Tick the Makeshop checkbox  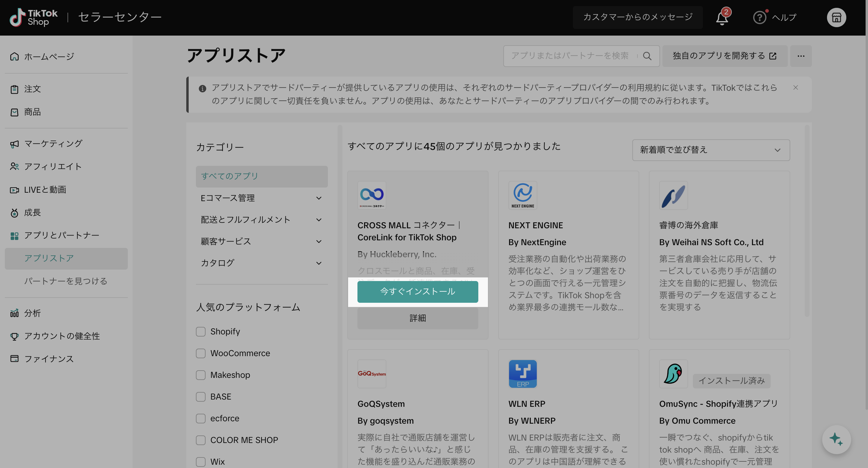201,375
